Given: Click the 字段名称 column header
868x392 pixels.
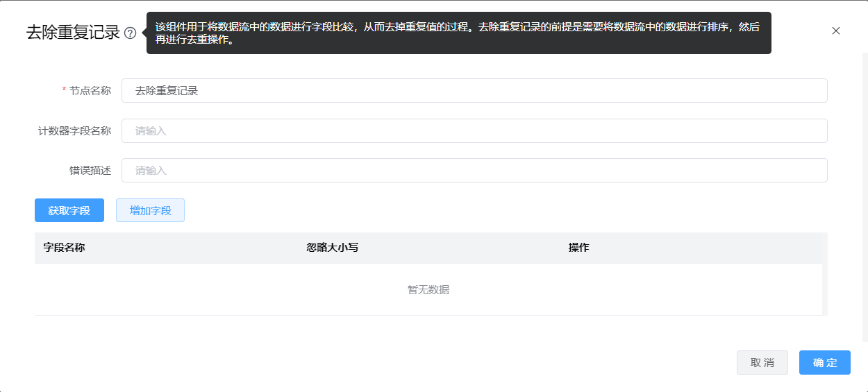Looking at the screenshot, I should coord(65,248).
